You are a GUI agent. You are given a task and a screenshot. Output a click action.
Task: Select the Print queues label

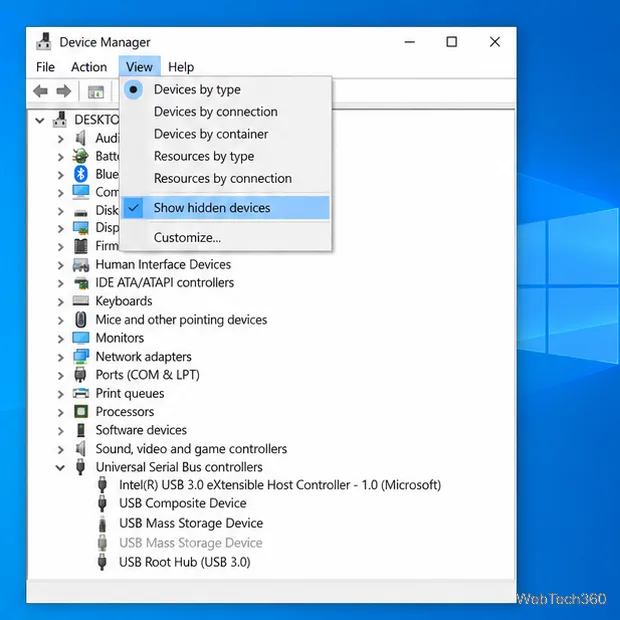point(130,393)
